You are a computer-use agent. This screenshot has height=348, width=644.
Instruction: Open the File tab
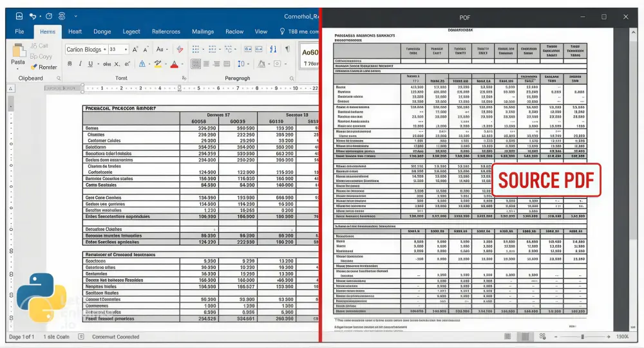coord(19,32)
